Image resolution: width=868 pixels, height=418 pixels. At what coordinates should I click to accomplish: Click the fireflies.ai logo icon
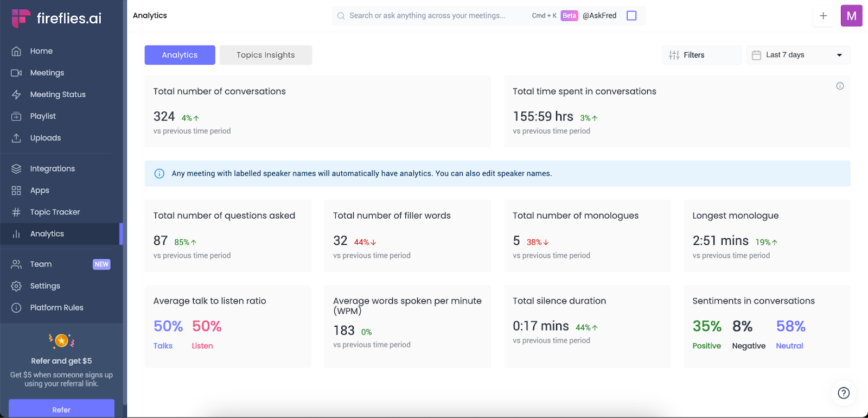[21, 18]
